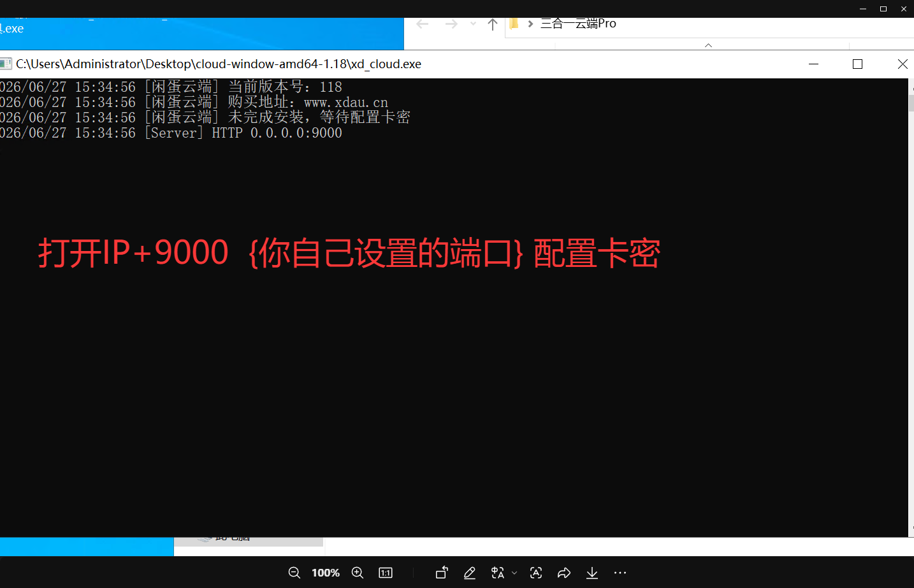Click the explorer back navigation arrow
Viewport: 914px width, 588px height.
(423, 24)
